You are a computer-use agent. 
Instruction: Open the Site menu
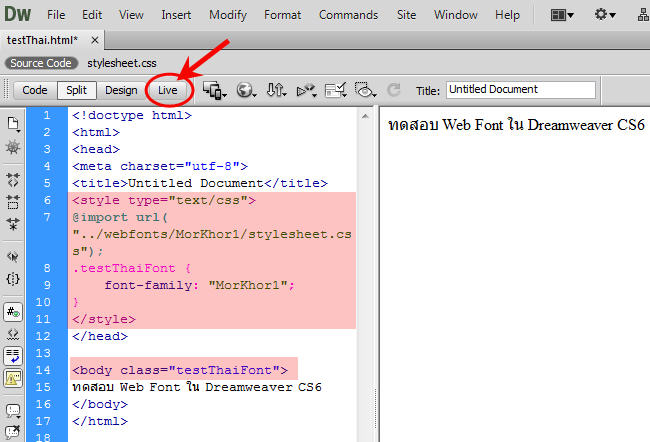point(406,15)
